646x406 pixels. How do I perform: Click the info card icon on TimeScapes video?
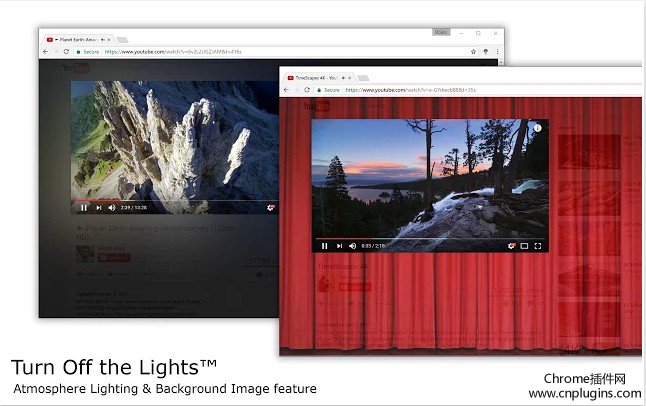(537, 128)
